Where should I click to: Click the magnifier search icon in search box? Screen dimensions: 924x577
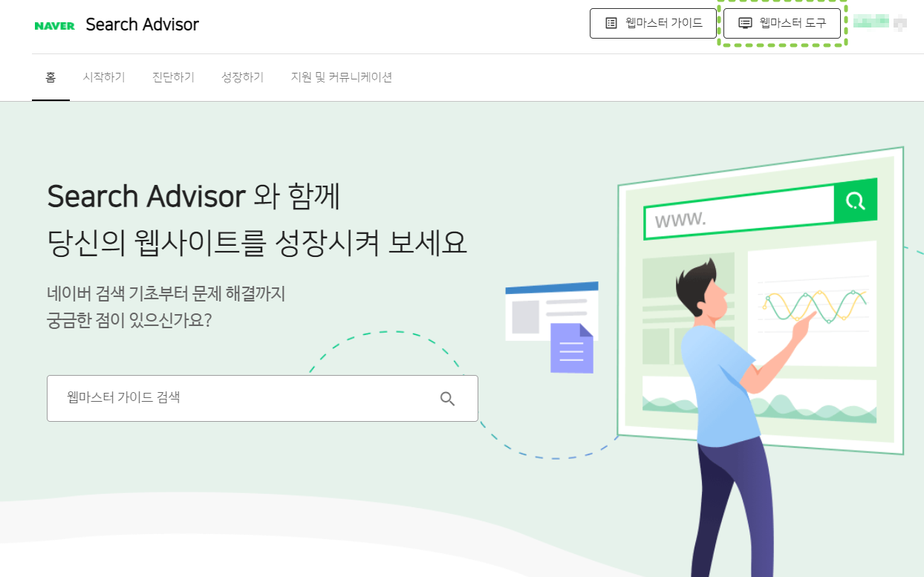tap(447, 399)
